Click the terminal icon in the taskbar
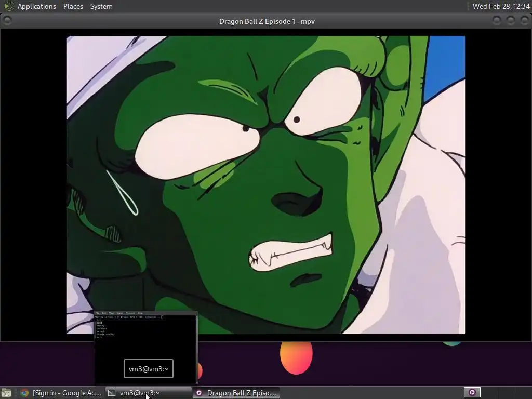The height and width of the screenshot is (399, 532). [x=111, y=393]
